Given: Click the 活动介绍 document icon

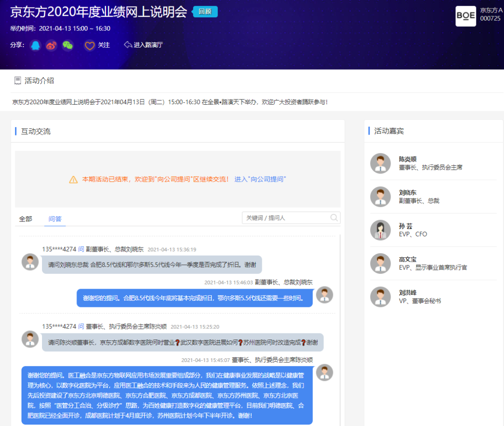Looking at the screenshot, I should (x=18, y=81).
